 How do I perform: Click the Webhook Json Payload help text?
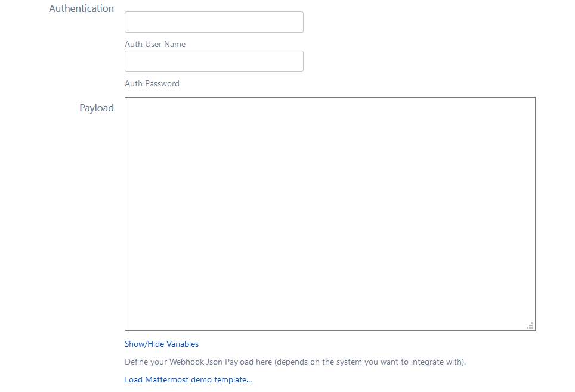(x=295, y=362)
